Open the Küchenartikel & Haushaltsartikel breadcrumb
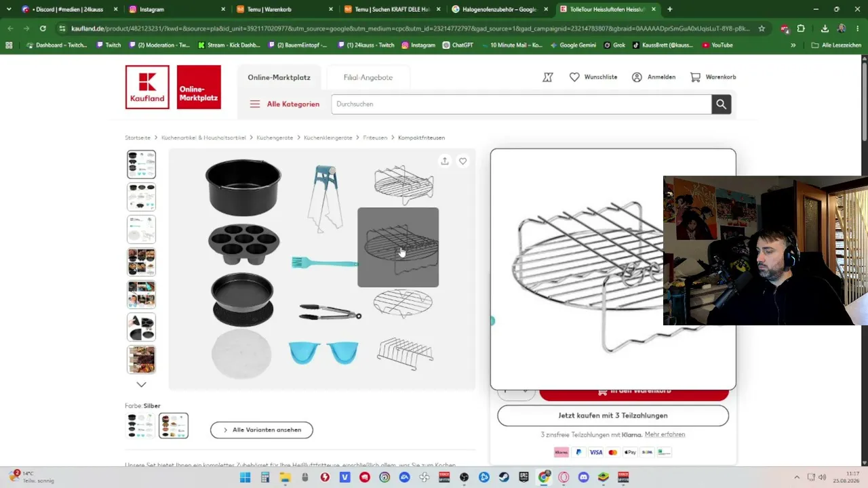868x488 pixels. point(203,138)
